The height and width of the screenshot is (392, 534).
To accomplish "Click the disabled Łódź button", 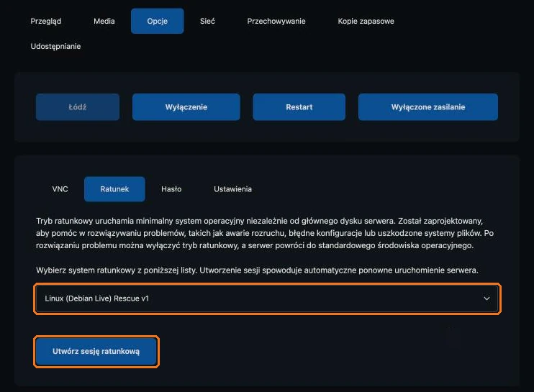I will pyautogui.click(x=78, y=107).
